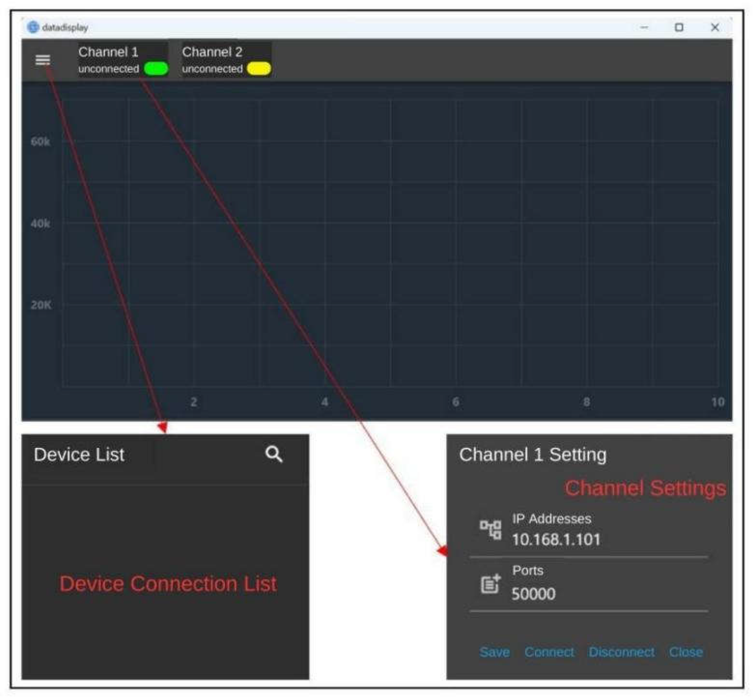Maximize the datadisplay window
Viewport: 756px width, 700px height.
point(679,28)
